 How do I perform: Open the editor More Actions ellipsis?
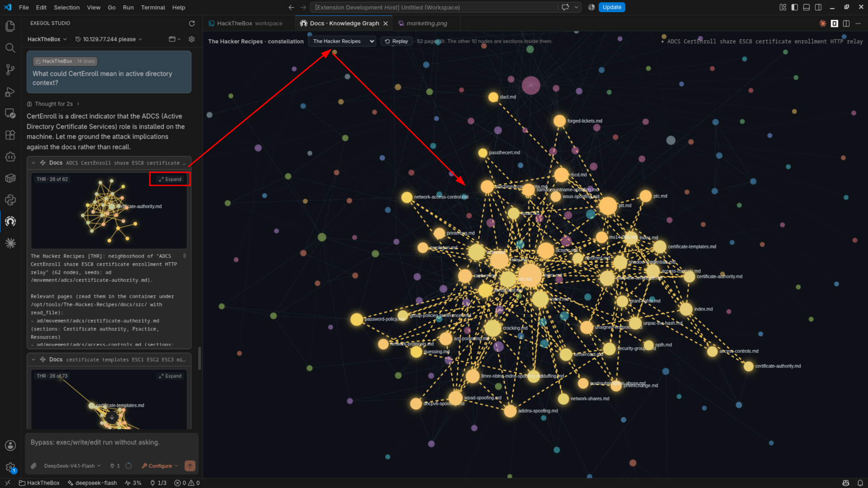tap(858, 24)
